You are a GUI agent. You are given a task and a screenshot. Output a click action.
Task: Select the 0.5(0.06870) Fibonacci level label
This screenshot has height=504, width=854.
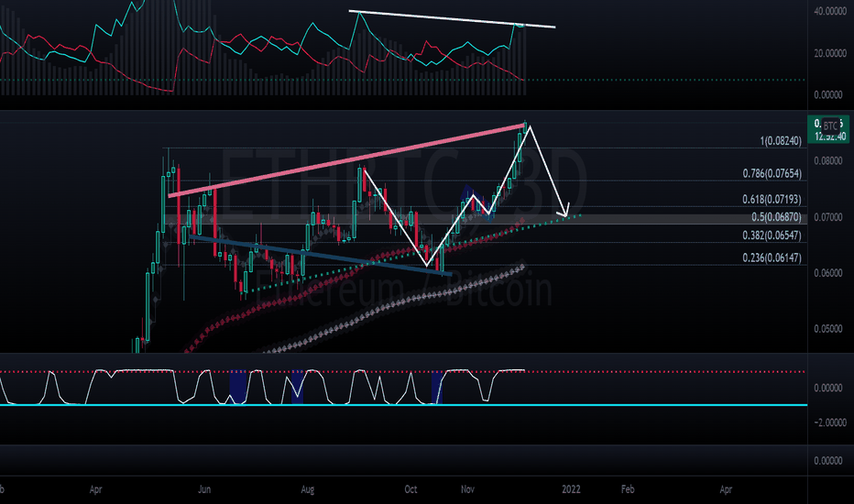(776, 217)
